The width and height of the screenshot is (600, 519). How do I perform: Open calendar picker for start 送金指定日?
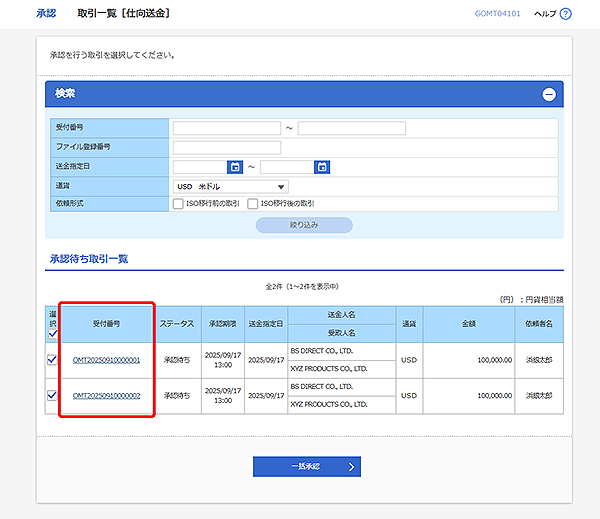point(235,167)
